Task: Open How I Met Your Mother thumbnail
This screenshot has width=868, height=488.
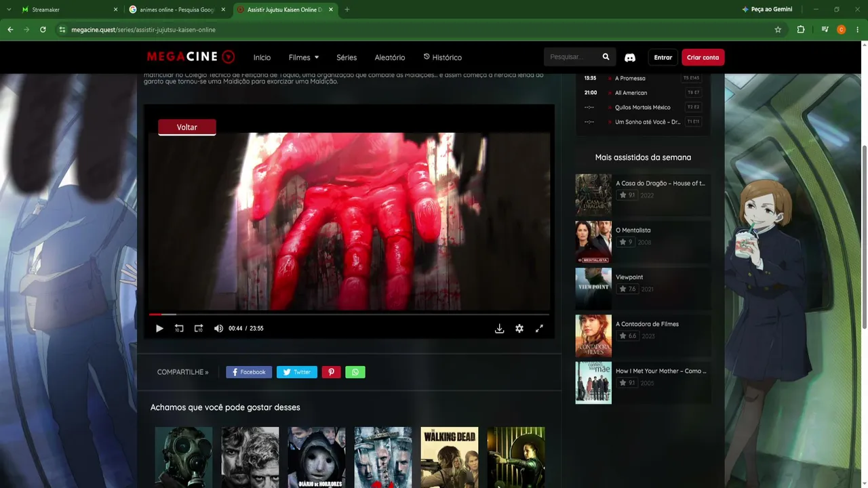Action: point(593,383)
